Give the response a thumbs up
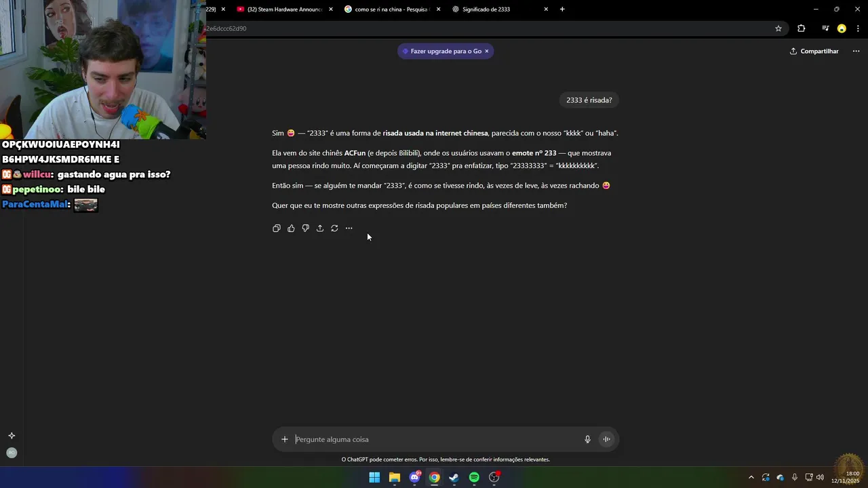 [291, 228]
